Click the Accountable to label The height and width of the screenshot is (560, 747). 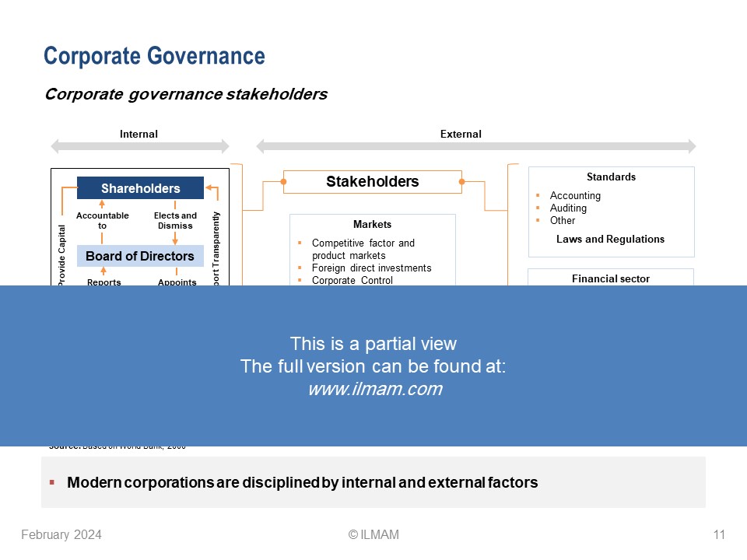coord(102,221)
